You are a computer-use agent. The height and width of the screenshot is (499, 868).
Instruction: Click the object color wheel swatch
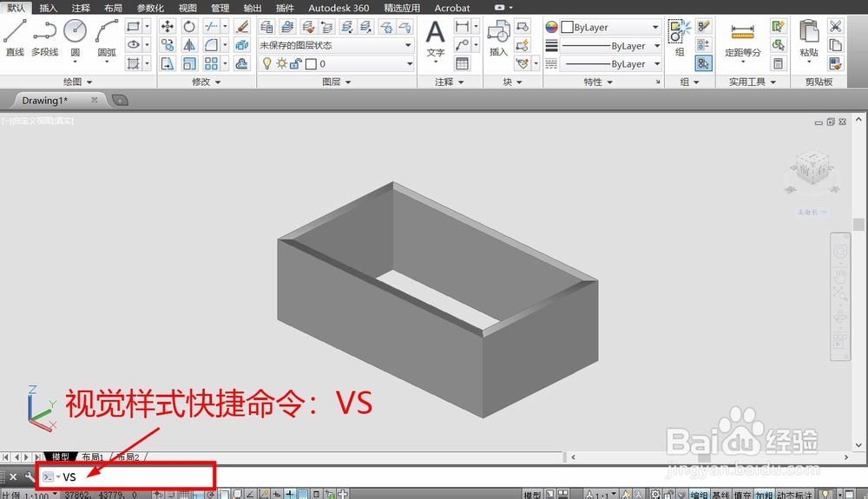pyautogui.click(x=551, y=27)
